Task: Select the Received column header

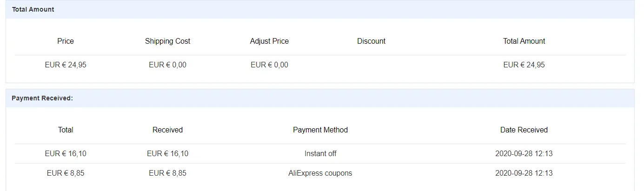Action: pos(167,130)
